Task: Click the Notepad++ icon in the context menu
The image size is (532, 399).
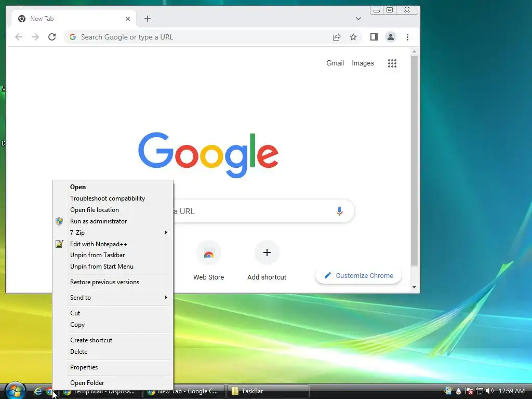Action: click(59, 244)
